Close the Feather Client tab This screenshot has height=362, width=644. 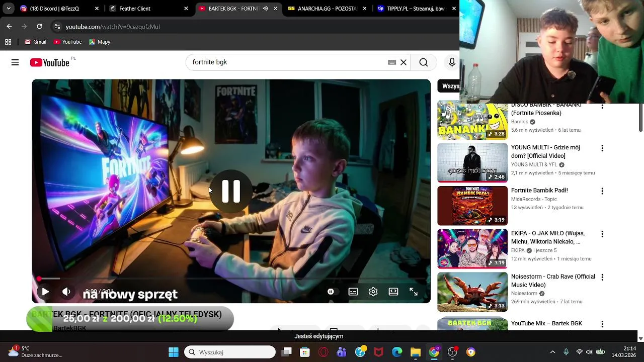pyautogui.click(x=186, y=9)
